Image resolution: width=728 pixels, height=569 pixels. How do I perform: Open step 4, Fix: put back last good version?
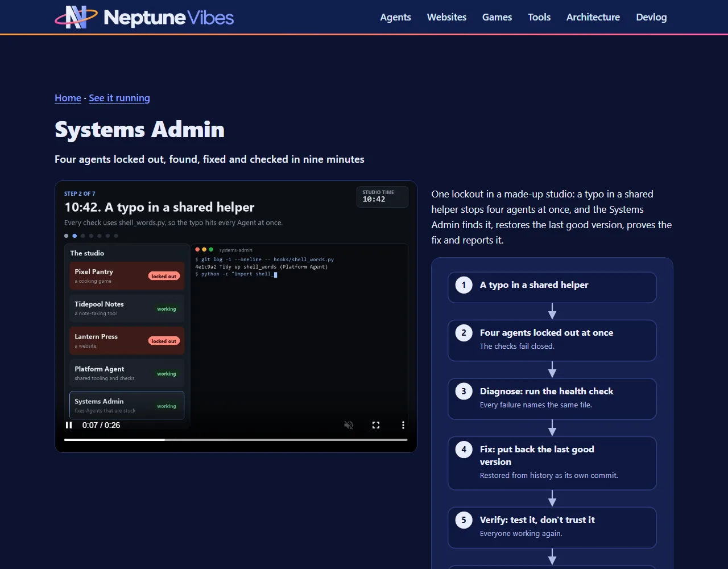click(x=552, y=463)
